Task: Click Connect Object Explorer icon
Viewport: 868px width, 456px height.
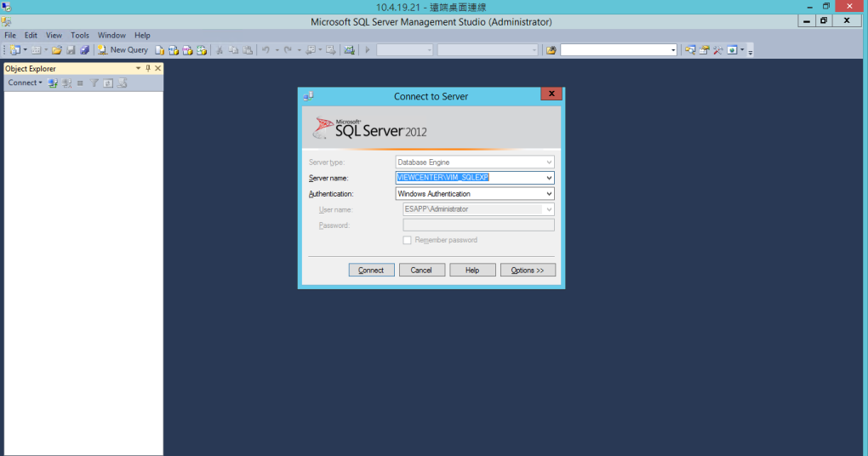Action: coord(53,83)
